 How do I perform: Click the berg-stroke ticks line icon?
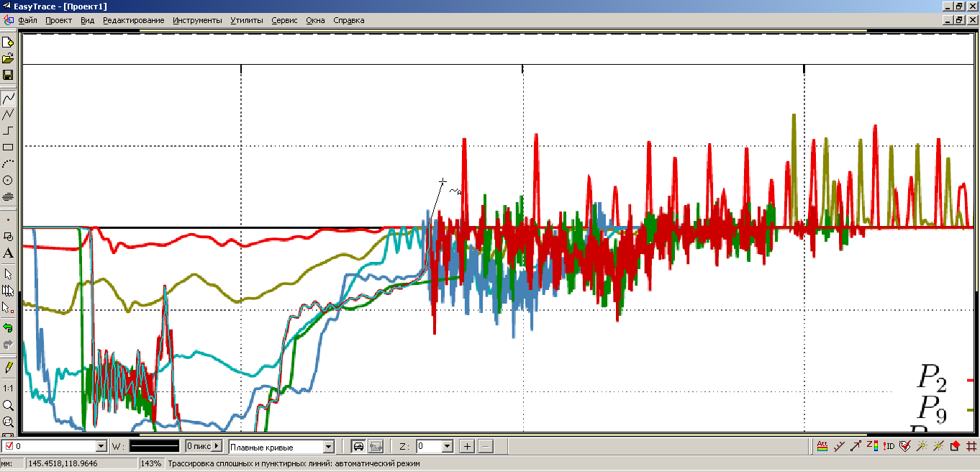(839, 446)
